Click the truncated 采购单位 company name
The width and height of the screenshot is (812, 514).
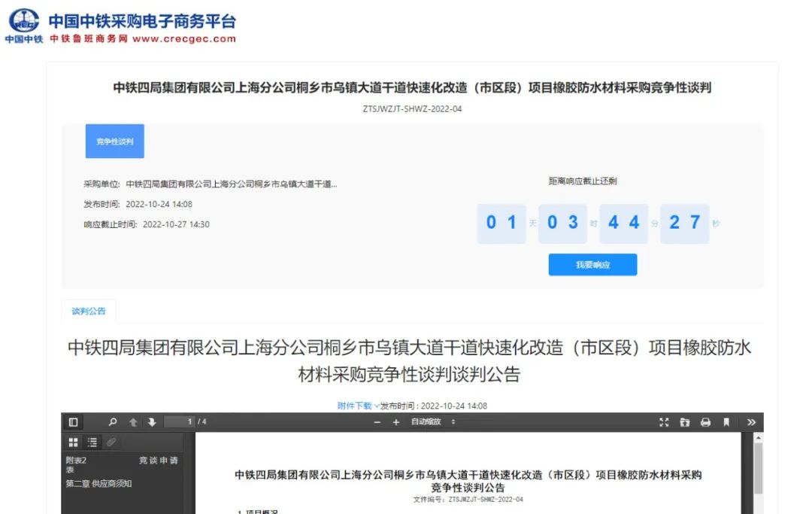(232, 184)
